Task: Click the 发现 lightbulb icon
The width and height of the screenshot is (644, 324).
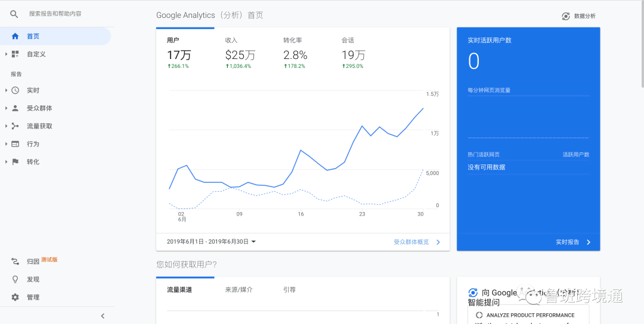Action: (15, 279)
